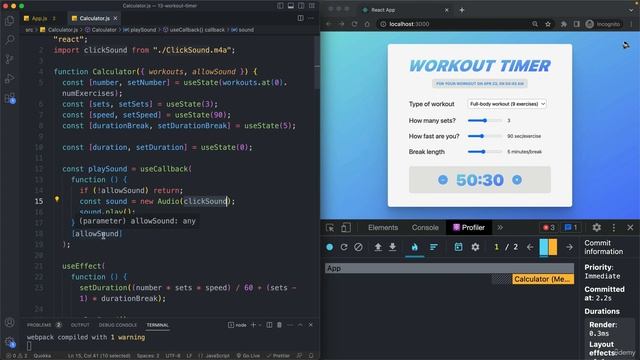Viewport: 640px width, 360px height.
Task: Open VS Code notifications bell in status bar
Action: pyautogui.click(x=311, y=356)
